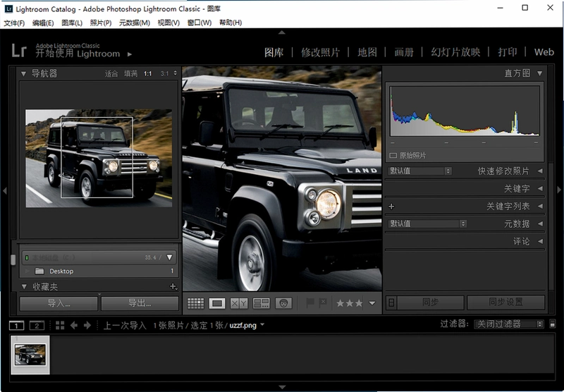Switch to the 图库 module
Screen dimensions: 564x392
(x=274, y=52)
